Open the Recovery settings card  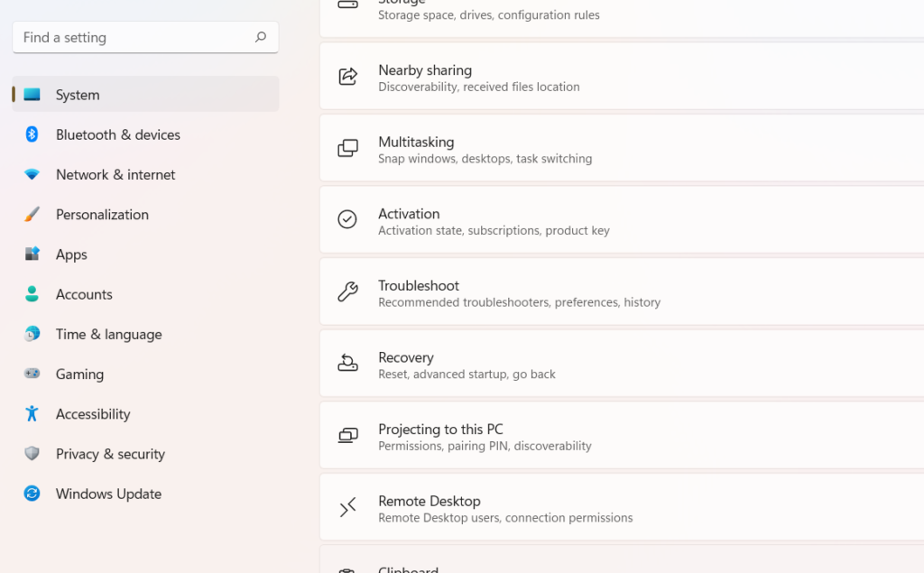coord(622,363)
